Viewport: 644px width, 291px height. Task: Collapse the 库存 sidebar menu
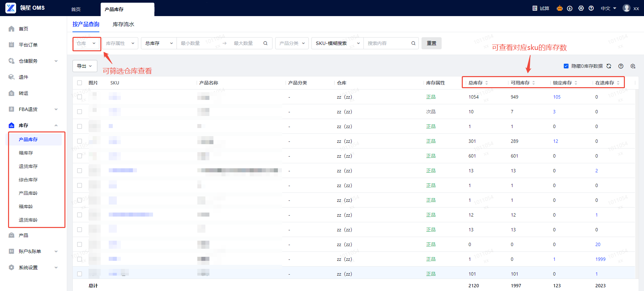56,125
